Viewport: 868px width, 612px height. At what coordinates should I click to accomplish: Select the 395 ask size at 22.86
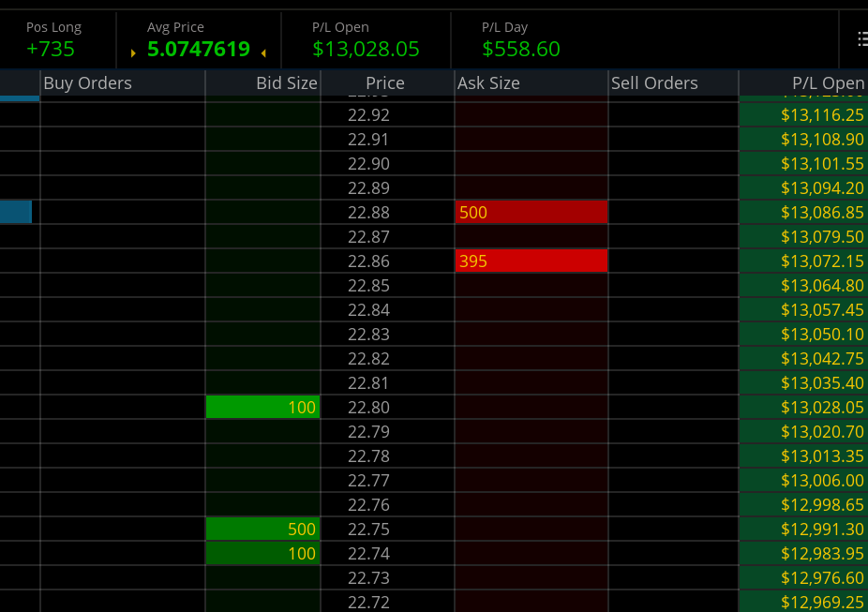(x=531, y=261)
